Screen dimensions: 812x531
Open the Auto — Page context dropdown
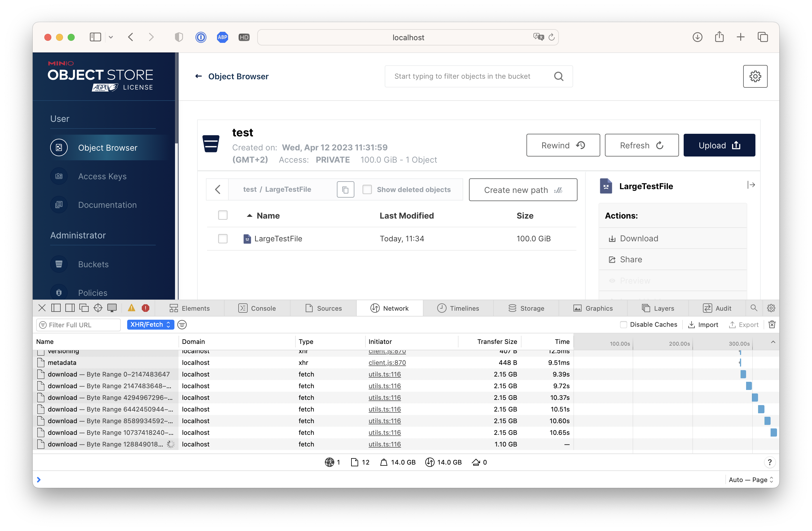click(x=750, y=480)
